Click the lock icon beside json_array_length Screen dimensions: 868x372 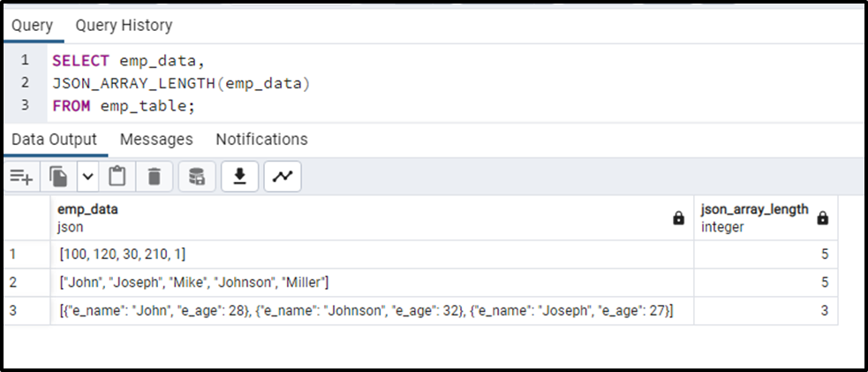823,218
